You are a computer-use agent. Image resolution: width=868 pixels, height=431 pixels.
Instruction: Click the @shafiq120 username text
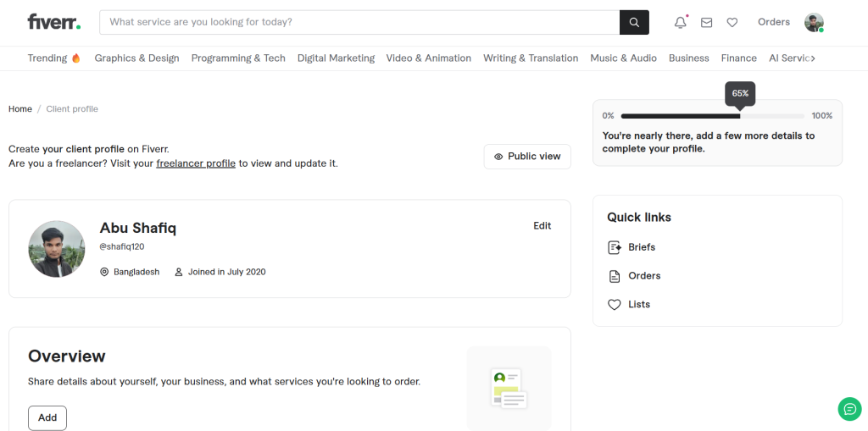(x=122, y=246)
